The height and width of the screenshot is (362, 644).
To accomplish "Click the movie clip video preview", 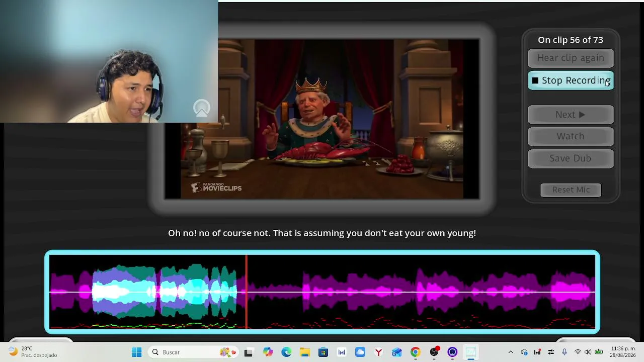I will 322,119.
